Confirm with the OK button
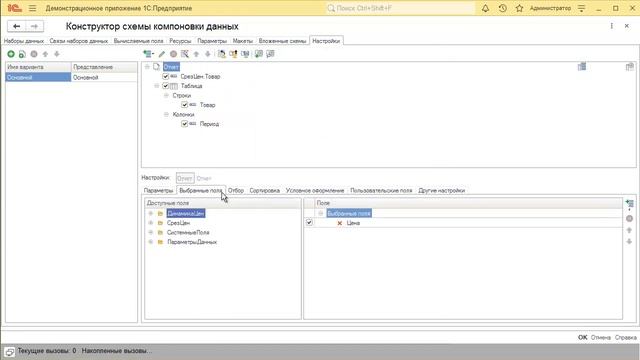Image resolution: width=640 pixels, height=360 pixels. 582,337
